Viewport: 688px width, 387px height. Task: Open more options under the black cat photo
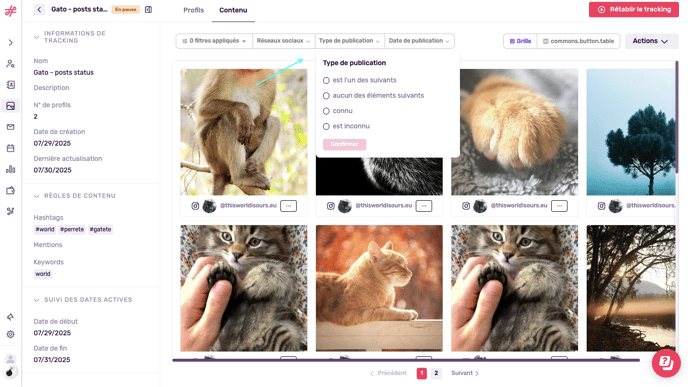424,206
